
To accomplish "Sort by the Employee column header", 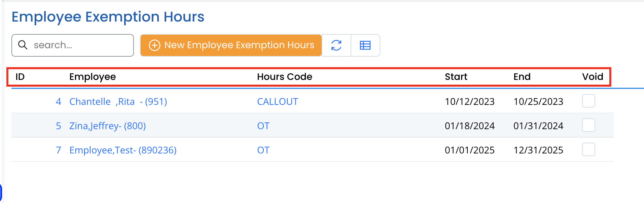I will pyautogui.click(x=93, y=77).
